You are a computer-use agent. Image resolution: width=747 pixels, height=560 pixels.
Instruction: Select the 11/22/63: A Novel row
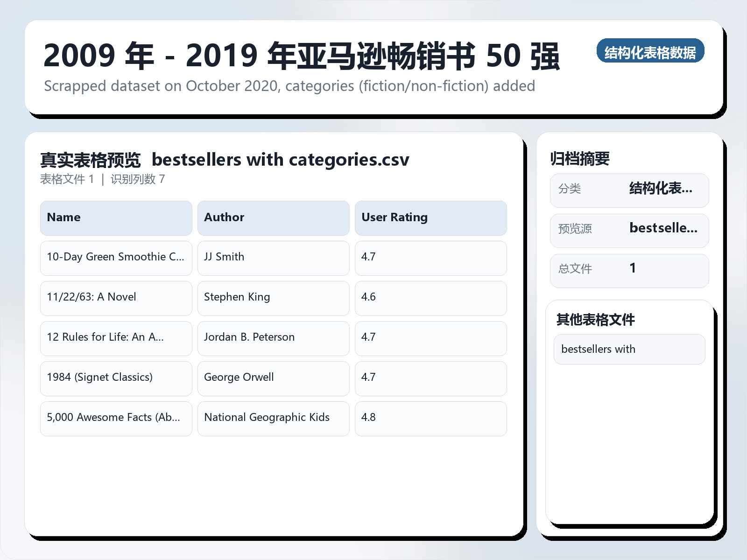coord(115,298)
